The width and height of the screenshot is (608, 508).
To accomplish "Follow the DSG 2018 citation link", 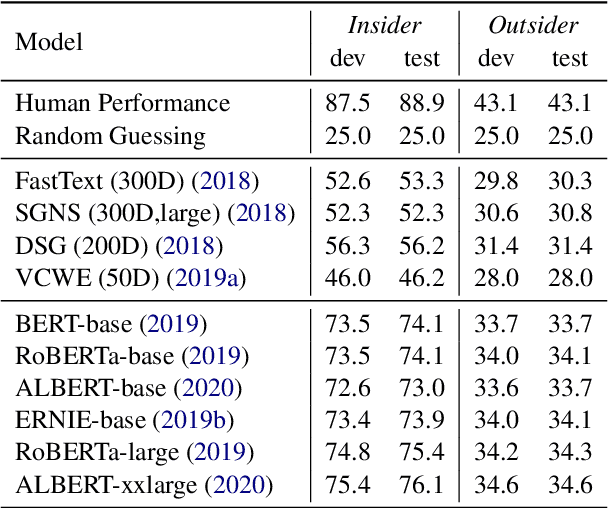I will point(190,245).
